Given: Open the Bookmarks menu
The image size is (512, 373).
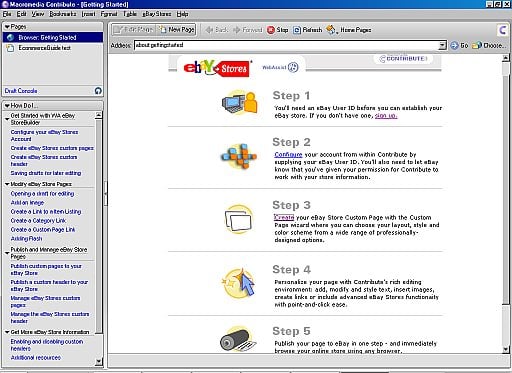Looking at the screenshot, I should [x=63, y=14].
